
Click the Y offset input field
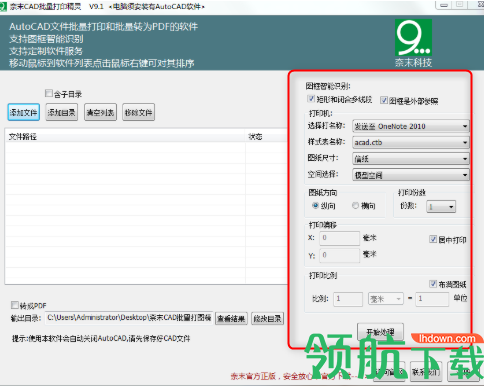click(x=339, y=255)
